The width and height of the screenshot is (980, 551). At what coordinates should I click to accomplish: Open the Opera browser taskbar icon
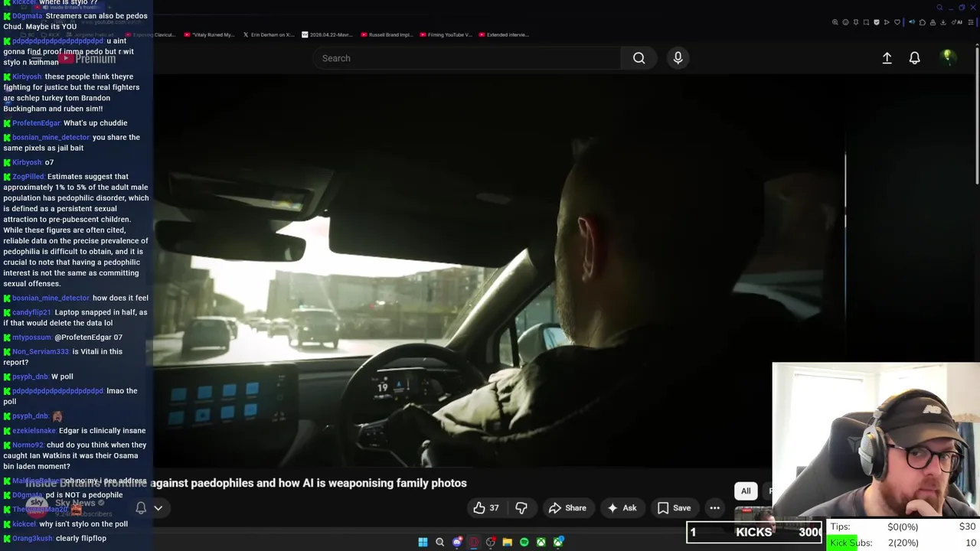click(x=474, y=542)
